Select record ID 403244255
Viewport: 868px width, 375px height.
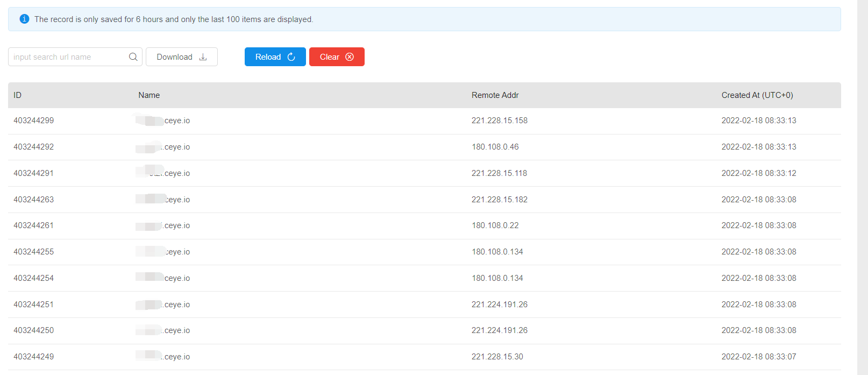(34, 252)
